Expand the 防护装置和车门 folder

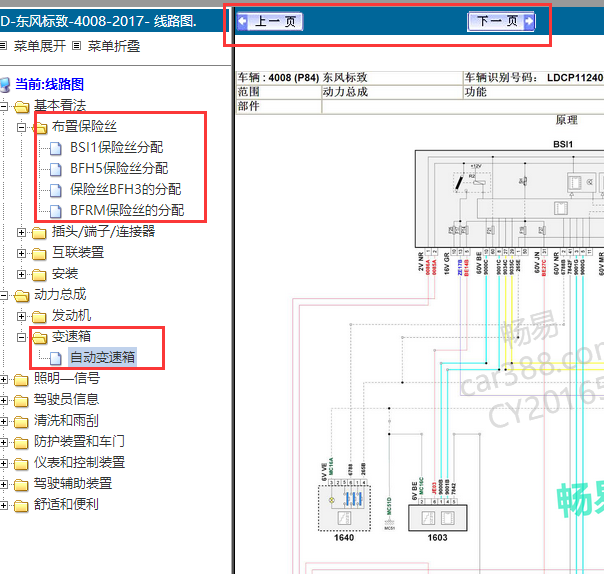[x=3, y=442]
